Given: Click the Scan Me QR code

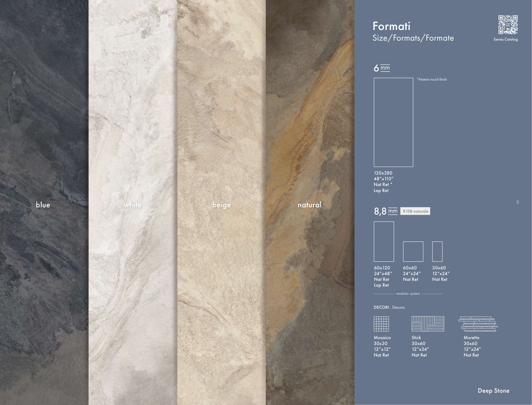Looking at the screenshot, I should [x=508, y=25].
